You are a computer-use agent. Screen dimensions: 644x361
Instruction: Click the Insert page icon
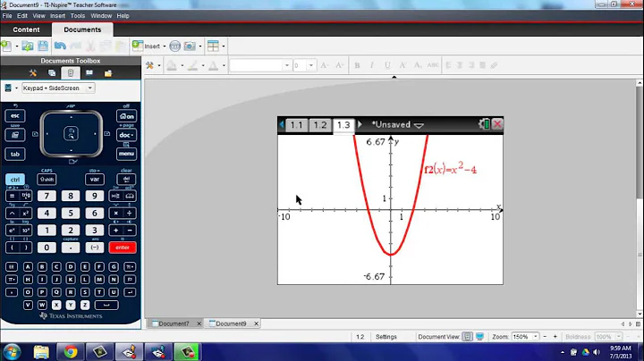pos(138,46)
